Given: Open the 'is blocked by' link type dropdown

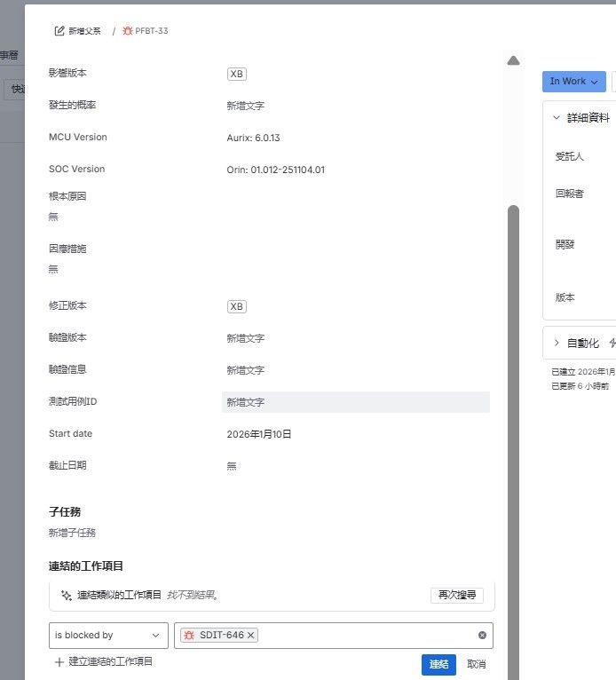Looking at the screenshot, I should [108, 636].
